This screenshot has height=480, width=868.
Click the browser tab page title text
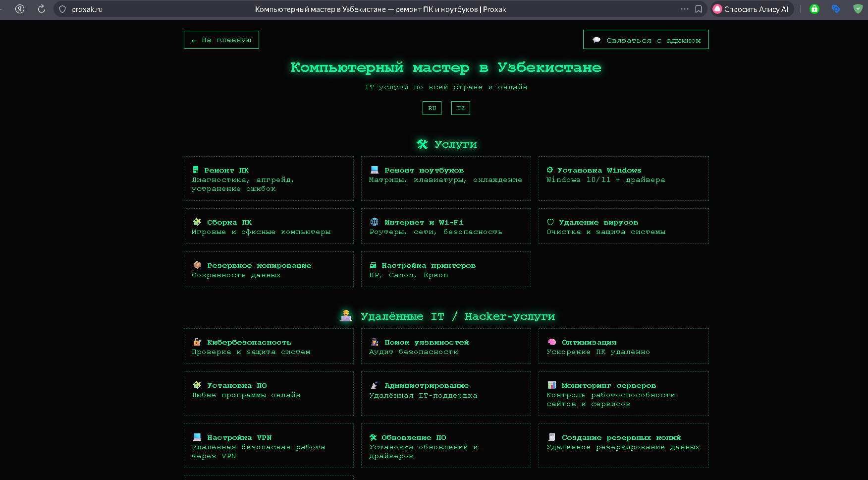(380, 9)
